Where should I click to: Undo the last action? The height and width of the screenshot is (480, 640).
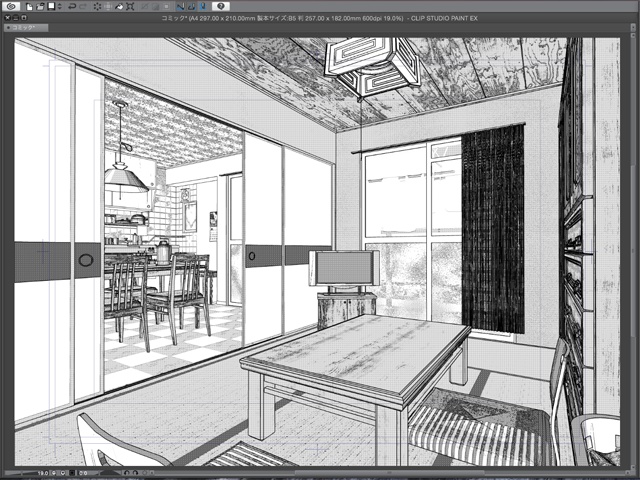click(x=72, y=7)
